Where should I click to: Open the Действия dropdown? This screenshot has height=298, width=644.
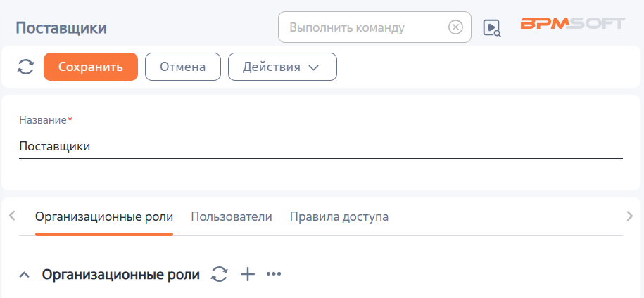pos(282,67)
